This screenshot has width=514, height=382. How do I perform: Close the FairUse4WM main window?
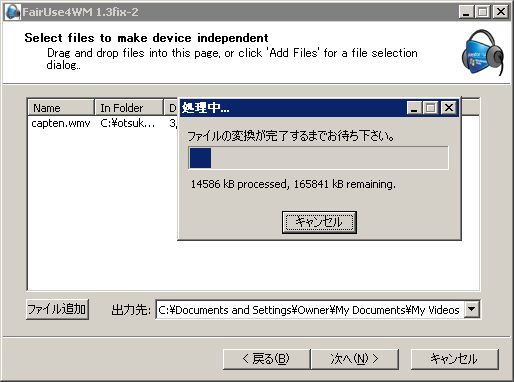coord(501,12)
